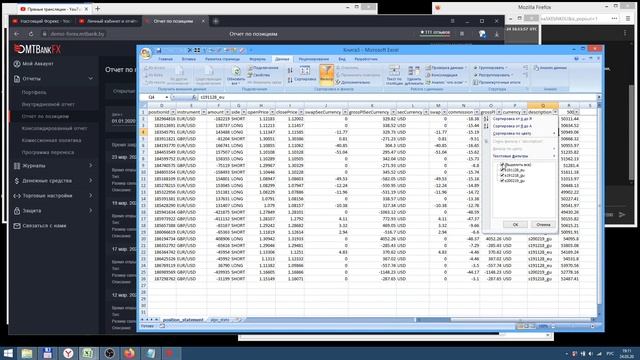Click the Excel zoom slider
640x360 pixels.
tap(573, 326)
